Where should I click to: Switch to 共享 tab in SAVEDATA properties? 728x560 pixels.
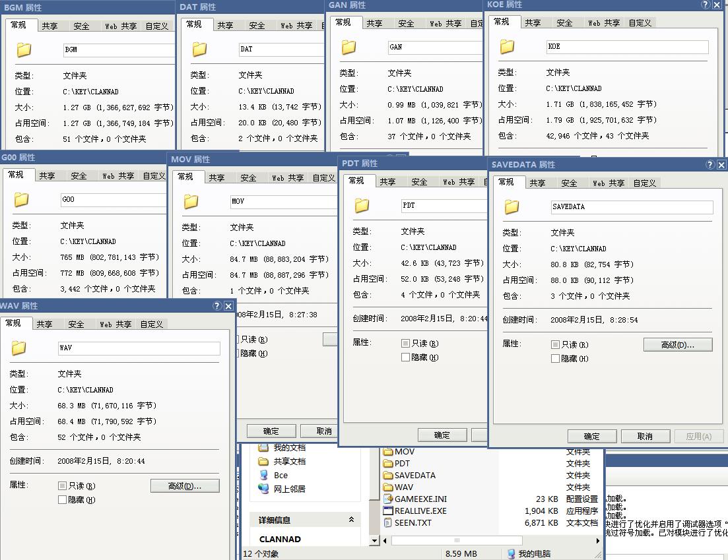[538, 183]
